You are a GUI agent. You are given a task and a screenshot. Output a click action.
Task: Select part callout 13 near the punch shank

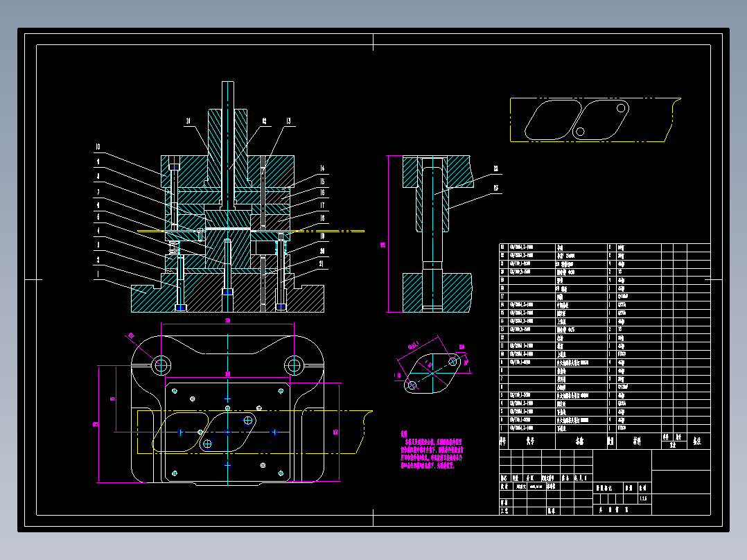pos(288,121)
